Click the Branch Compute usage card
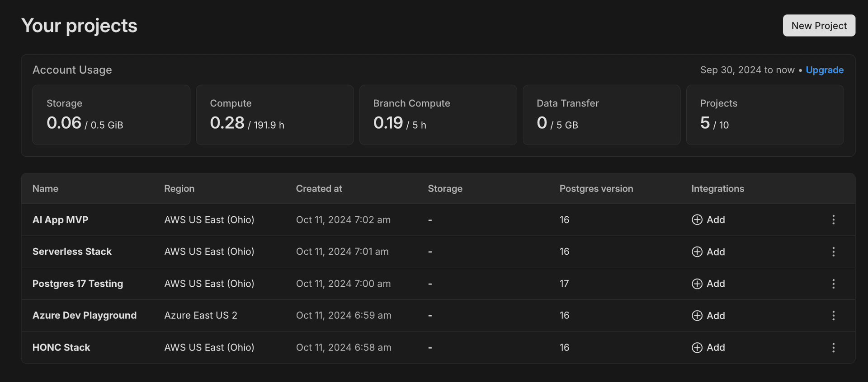 [x=438, y=115]
